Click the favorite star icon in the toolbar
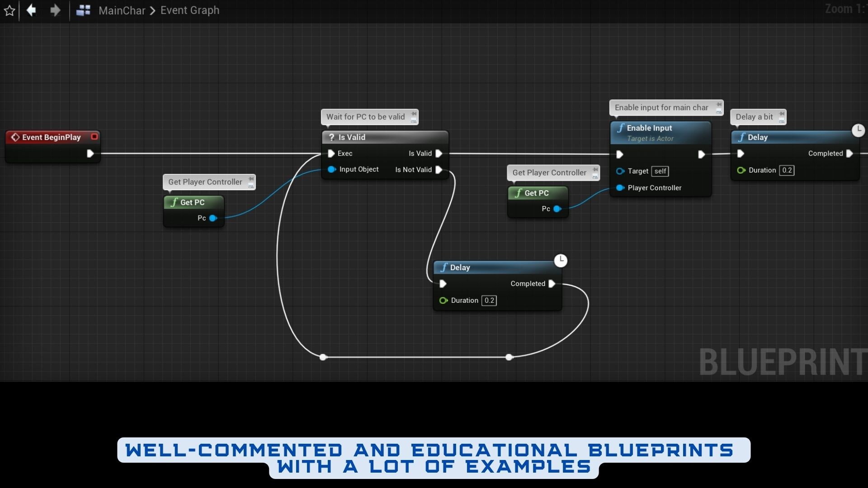Viewport: 868px width, 488px height. [x=9, y=10]
